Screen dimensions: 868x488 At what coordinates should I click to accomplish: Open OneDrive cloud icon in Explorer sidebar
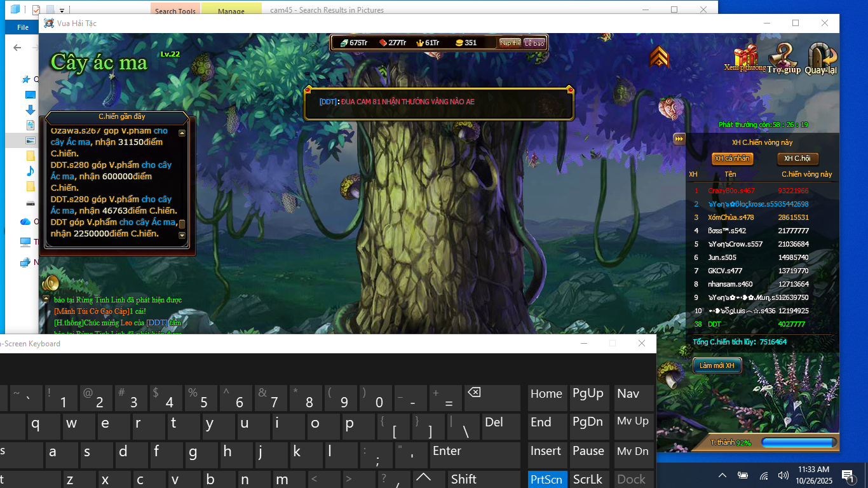pyautogui.click(x=25, y=222)
